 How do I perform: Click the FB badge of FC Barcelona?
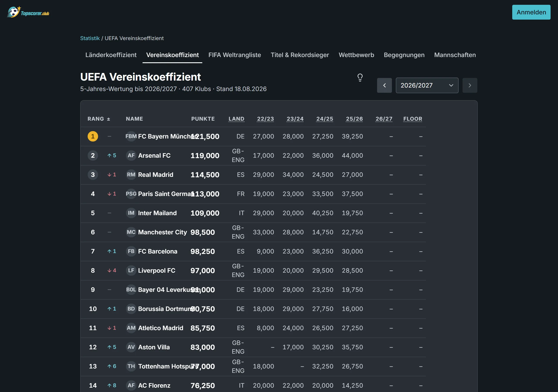[x=131, y=251]
